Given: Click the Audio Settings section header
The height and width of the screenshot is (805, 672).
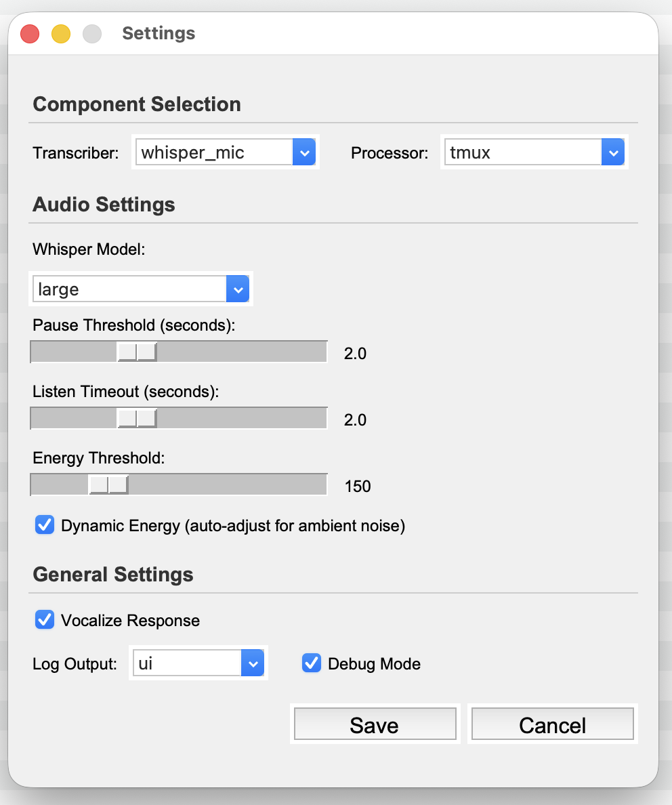Looking at the screenshot, I should (x=104, y=204).
